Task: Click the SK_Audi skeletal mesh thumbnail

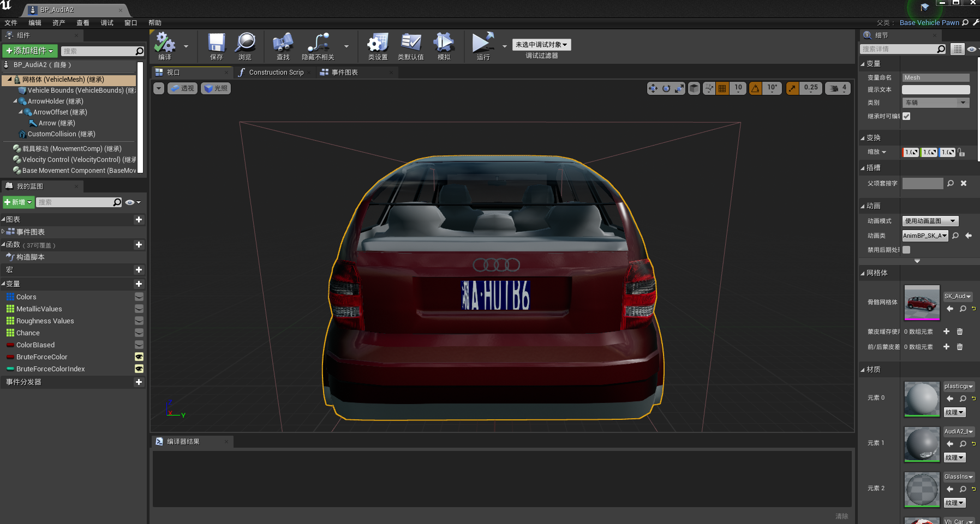Action: (922, 302)
